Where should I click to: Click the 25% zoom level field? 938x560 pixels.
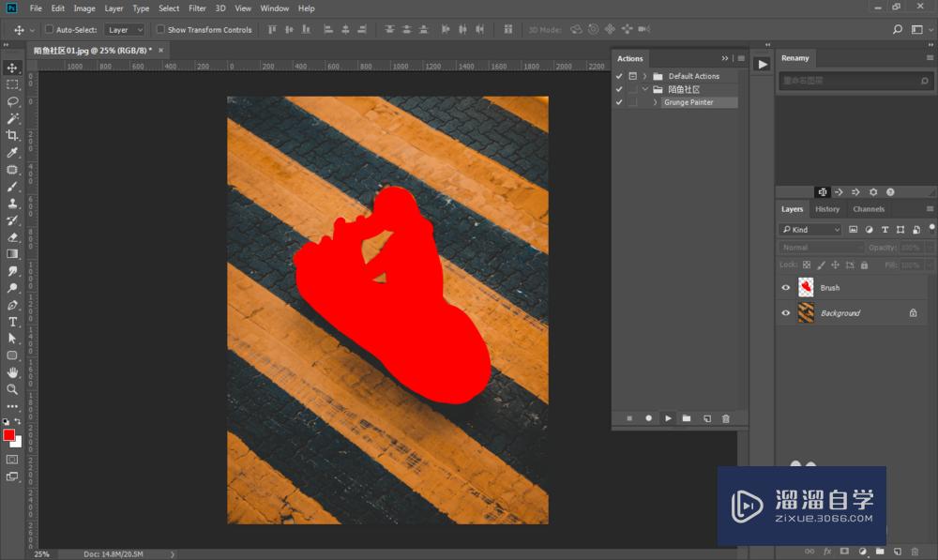tap(42, 554)
